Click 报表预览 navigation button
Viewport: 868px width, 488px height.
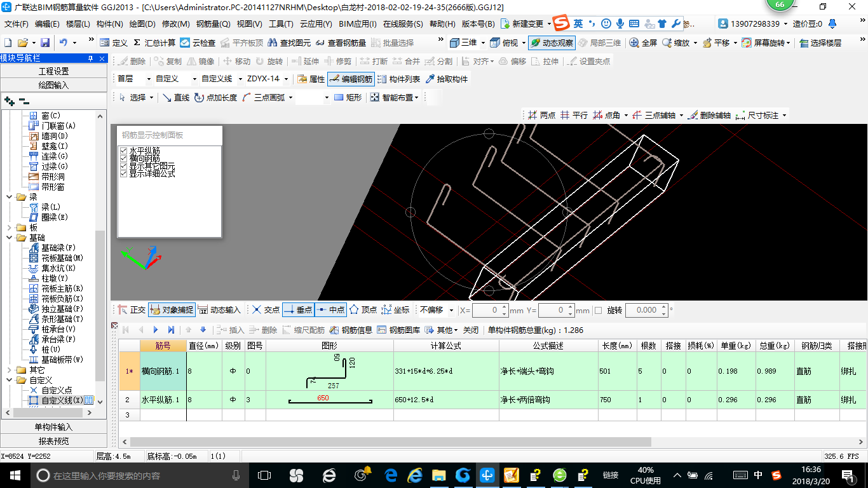[x=54, y=440]
